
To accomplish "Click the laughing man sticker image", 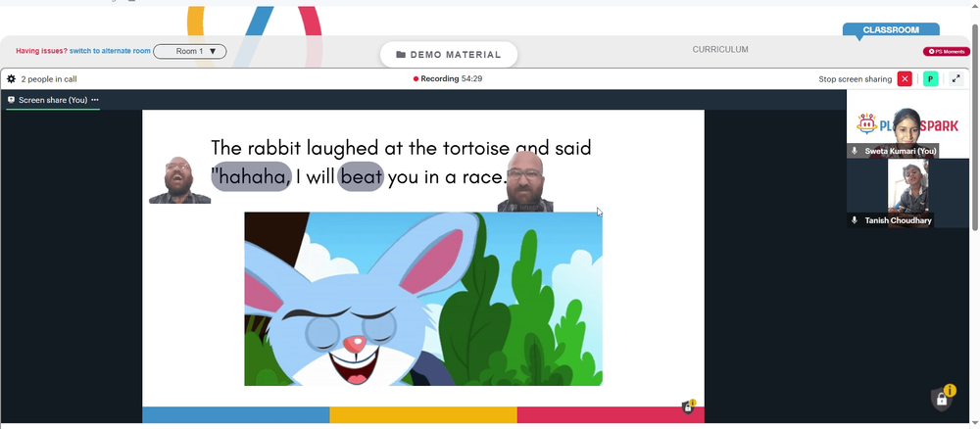I will click(x=179, y=180).
